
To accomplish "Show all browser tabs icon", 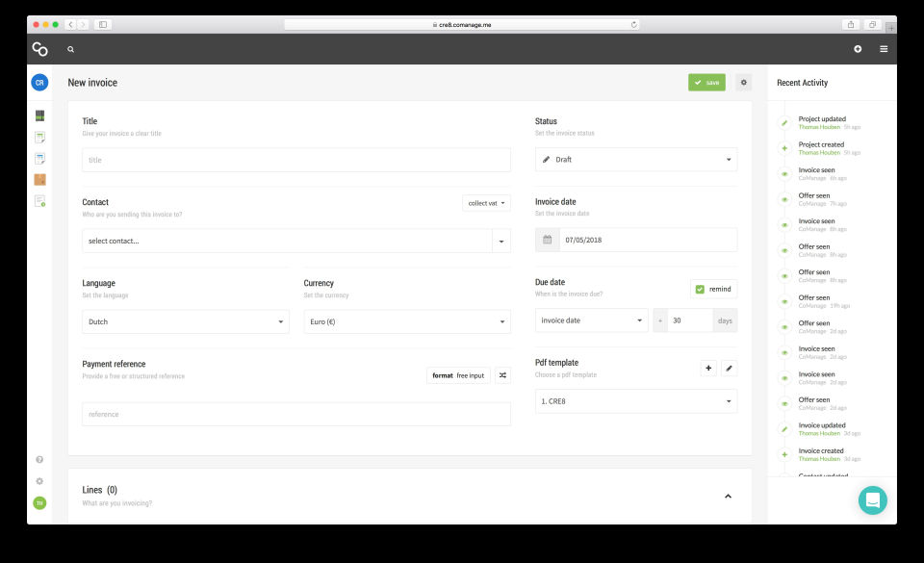I will click(x=872, y=25).
